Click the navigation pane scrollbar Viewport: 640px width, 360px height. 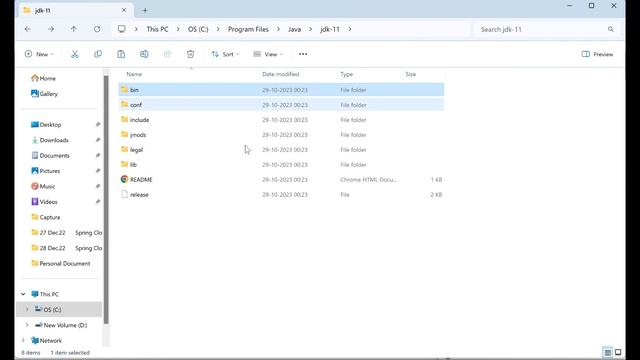coord(106,200)
